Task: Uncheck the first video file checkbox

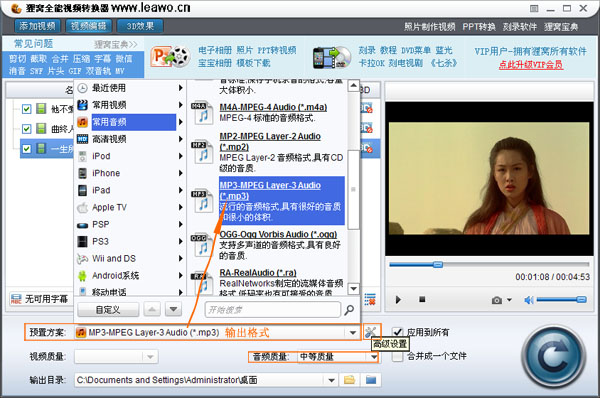Action: coord(26,109)
